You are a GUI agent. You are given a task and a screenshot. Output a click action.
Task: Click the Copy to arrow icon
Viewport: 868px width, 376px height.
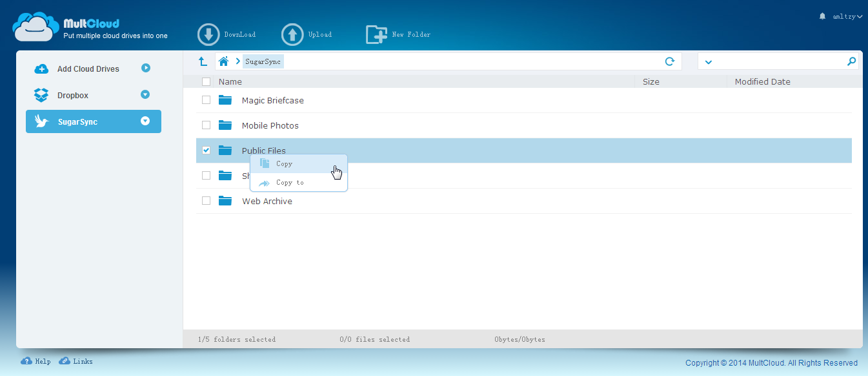[x=265, y=183]
